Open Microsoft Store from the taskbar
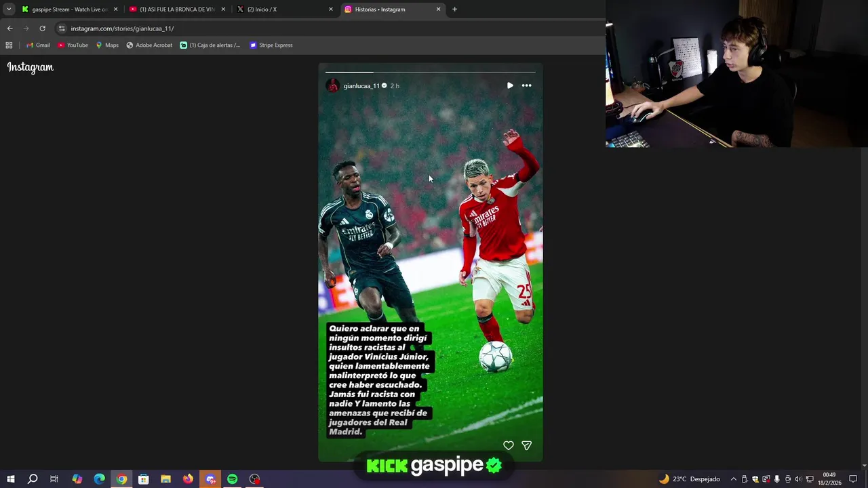Screen dimensions: 868x488 (143, 479)
